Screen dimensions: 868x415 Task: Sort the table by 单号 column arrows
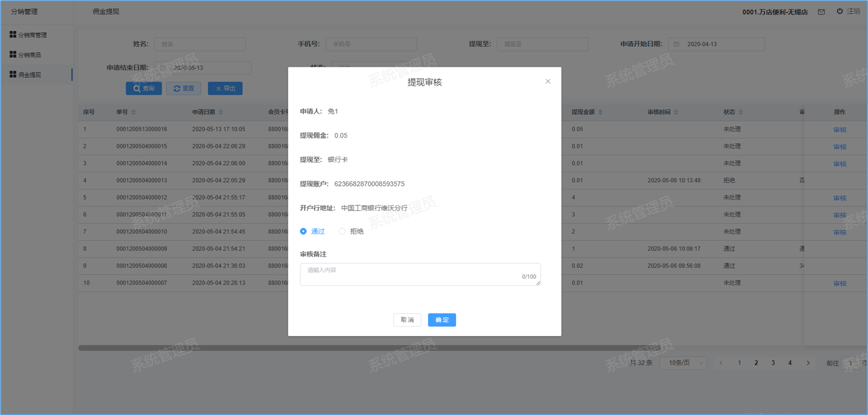[134, 112]
